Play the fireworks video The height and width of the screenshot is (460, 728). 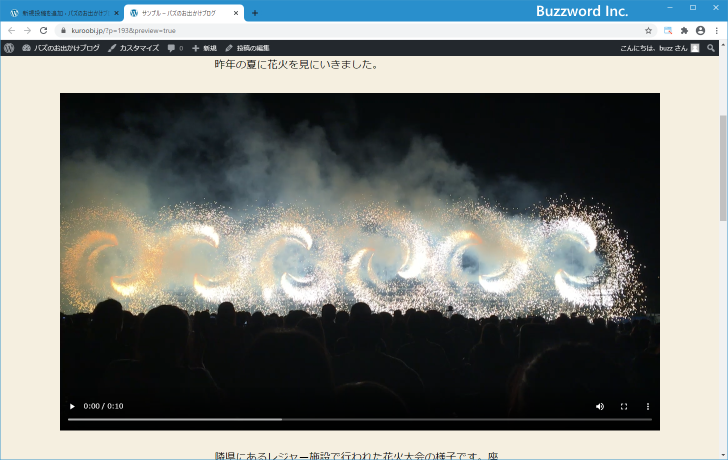72,406
